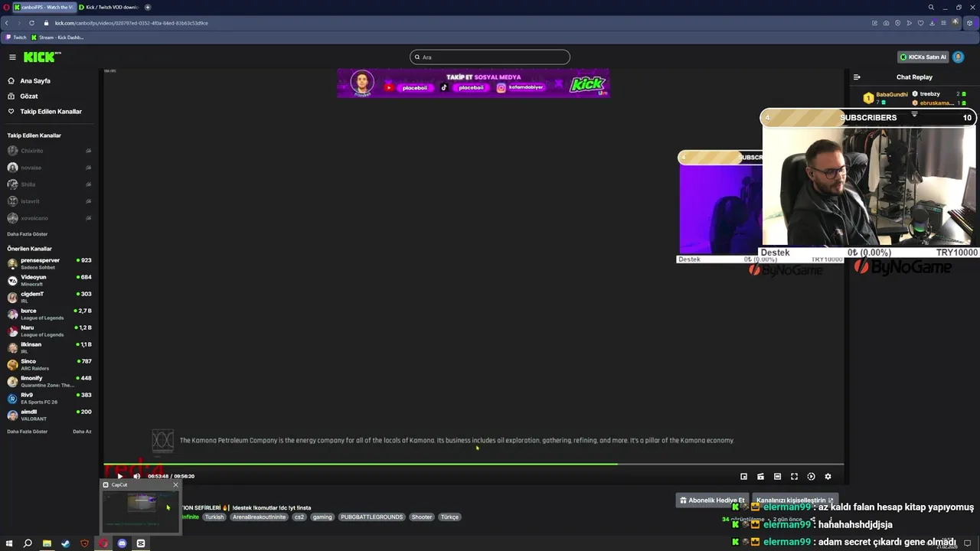Open Sinco ARC Raiders channel
The width and height of the screenshot is (980, 551).
pyautogui.click(x=49, y=364)
